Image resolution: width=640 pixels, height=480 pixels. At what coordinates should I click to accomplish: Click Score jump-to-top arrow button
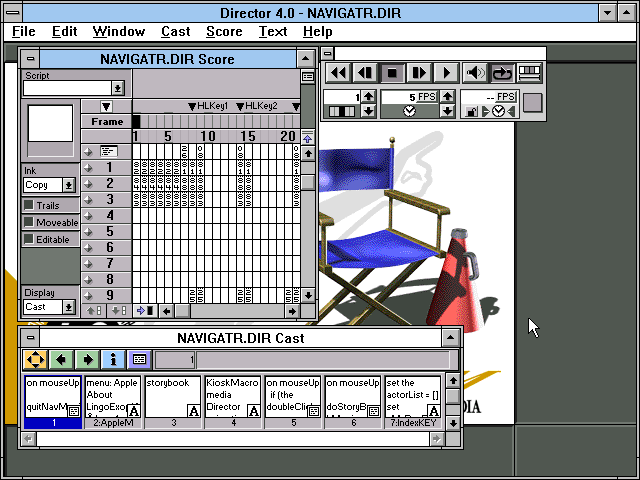(308, 138)
